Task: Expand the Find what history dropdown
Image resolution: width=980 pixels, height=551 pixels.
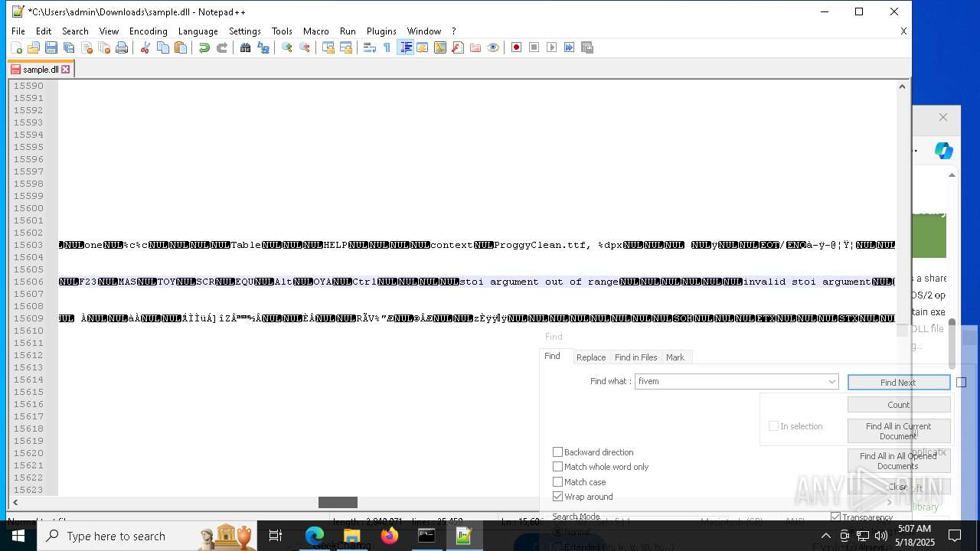Action: [x=831, y=381]
